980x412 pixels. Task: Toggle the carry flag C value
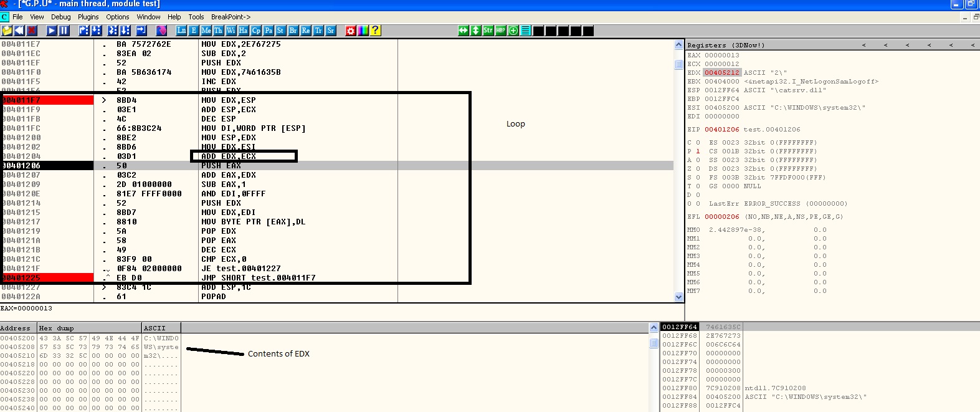[698, 143]
